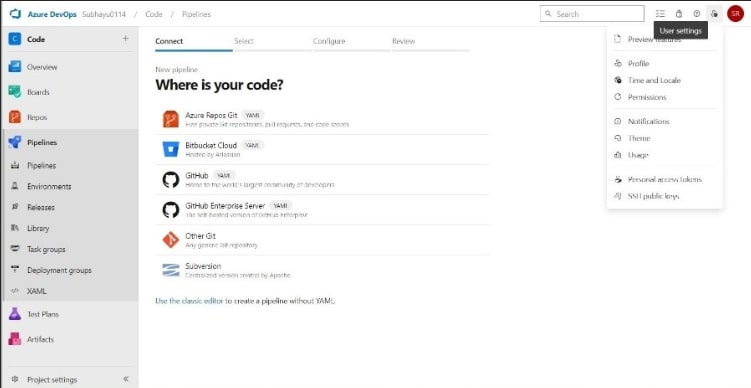751x388 pixels.
Task: Choose Bitbucket Cloud source
Action: click(322, 149)
